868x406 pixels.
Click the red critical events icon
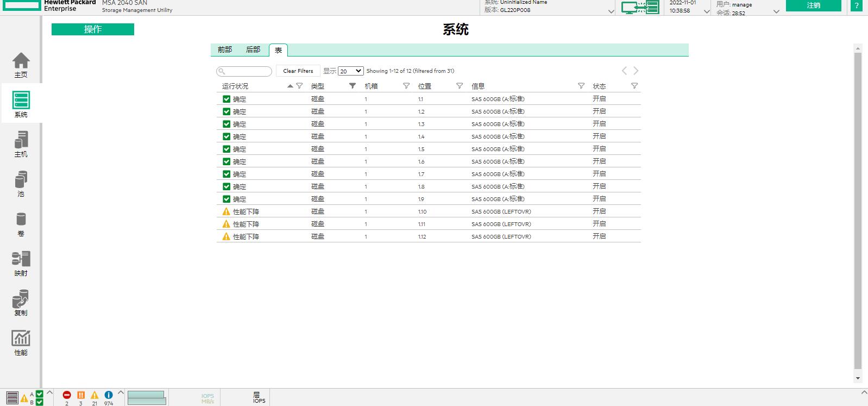point(67,395)
